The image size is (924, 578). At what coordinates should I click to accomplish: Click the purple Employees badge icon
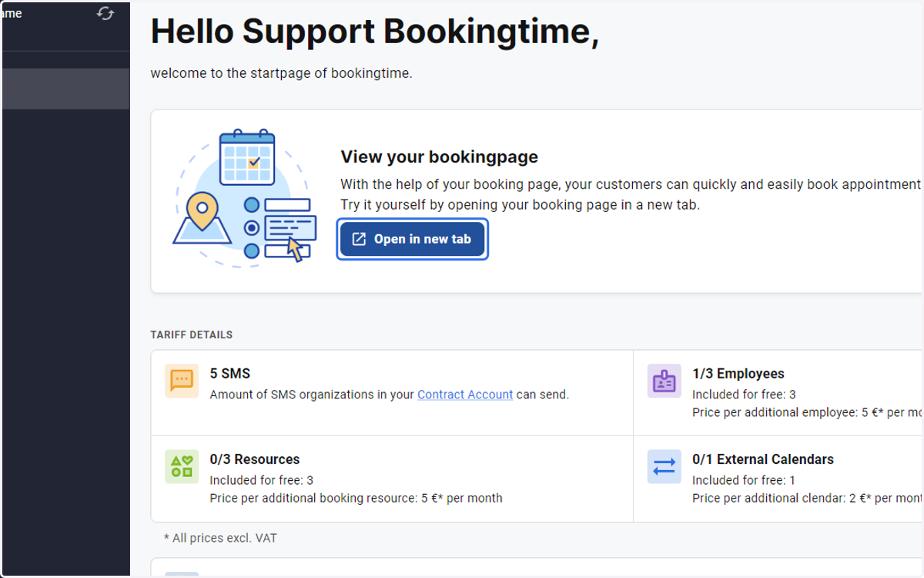[x=664, y=381]
